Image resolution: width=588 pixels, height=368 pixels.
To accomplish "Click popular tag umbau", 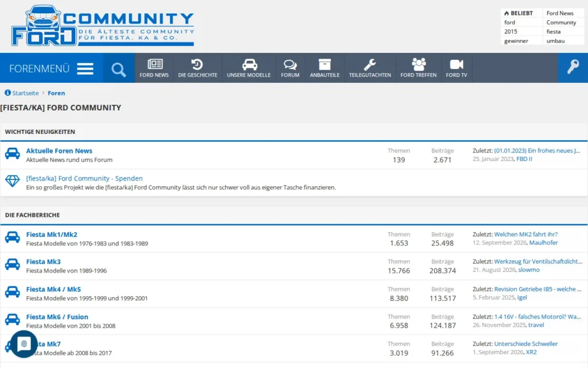I will 555,41.
